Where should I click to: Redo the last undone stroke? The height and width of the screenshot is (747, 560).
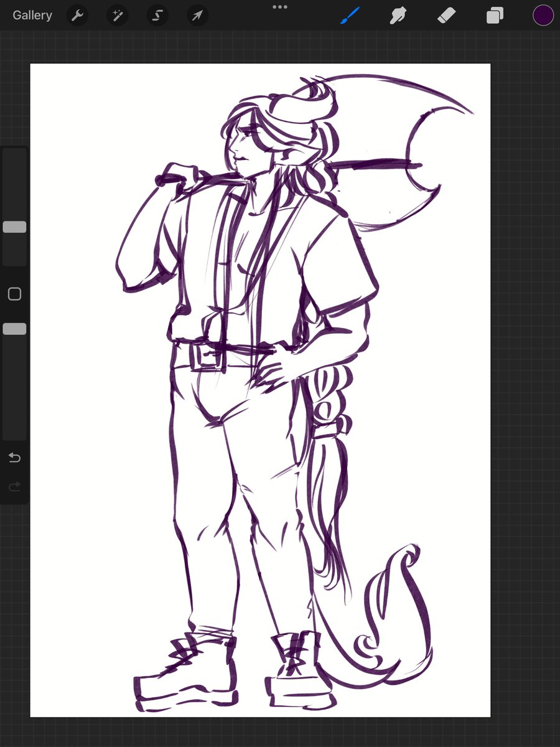point(14,486)
